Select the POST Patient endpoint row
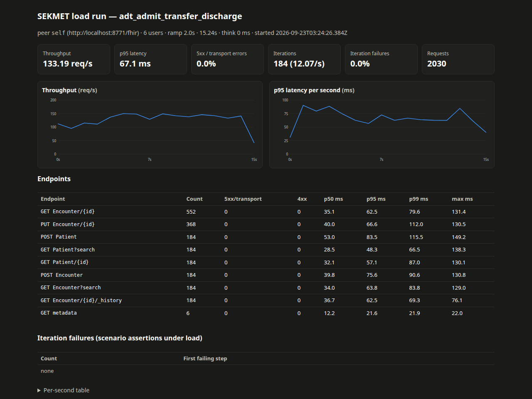 click(x=266, y=237)
